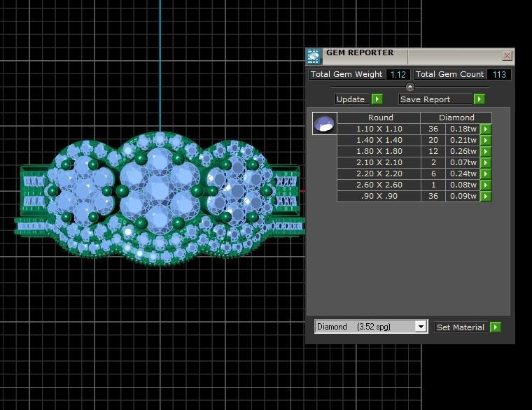The width and height of the screenshot is (532, 410).
Task: Click the green arrow for 2.20 X 2.20 row
Action: [x=486, y=174]
